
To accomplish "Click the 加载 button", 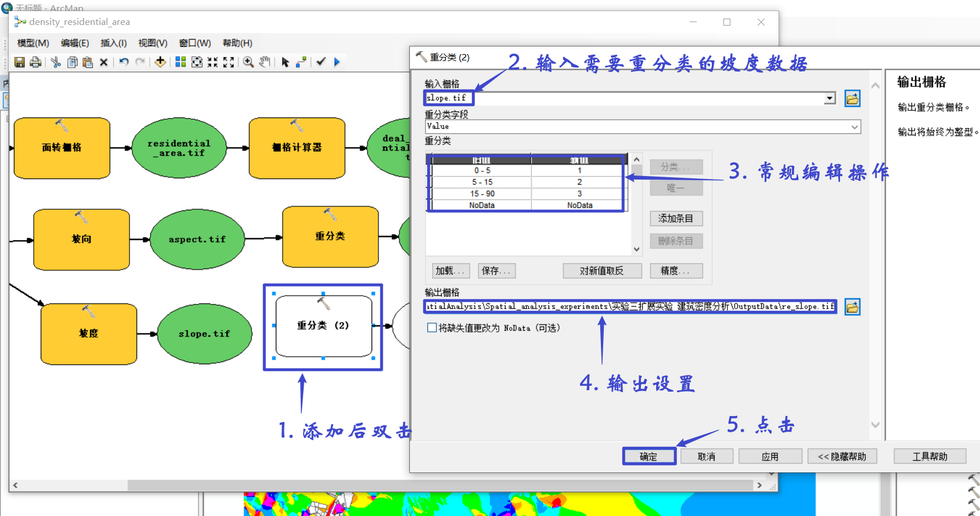I will 451,271.
